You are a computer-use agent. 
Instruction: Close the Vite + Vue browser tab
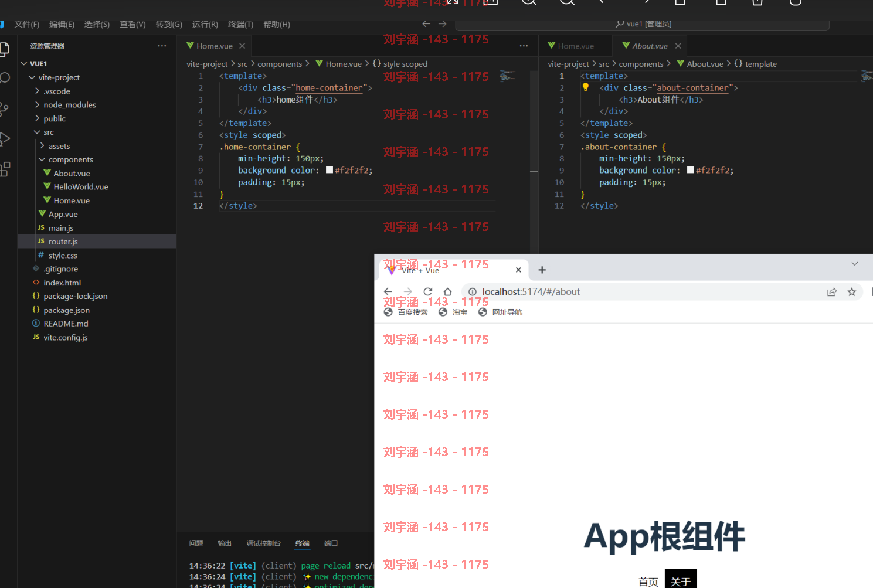(518, 270)
